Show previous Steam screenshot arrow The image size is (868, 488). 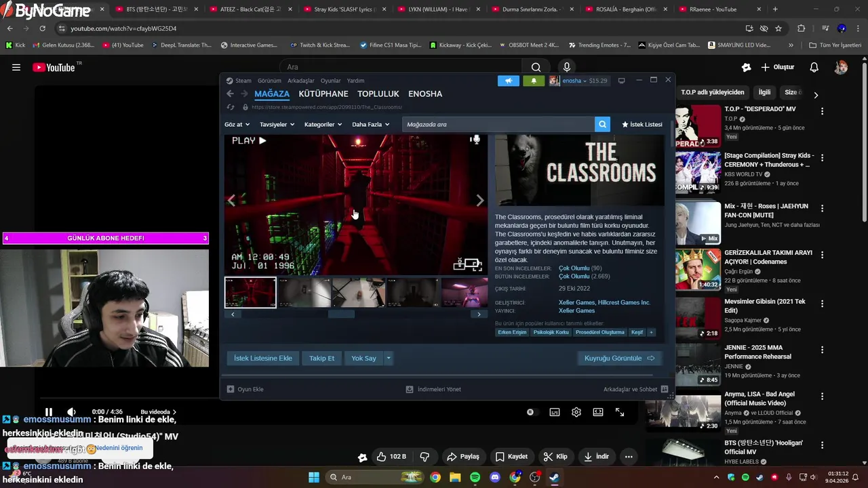pyautogui.click(x=232, y=200)
